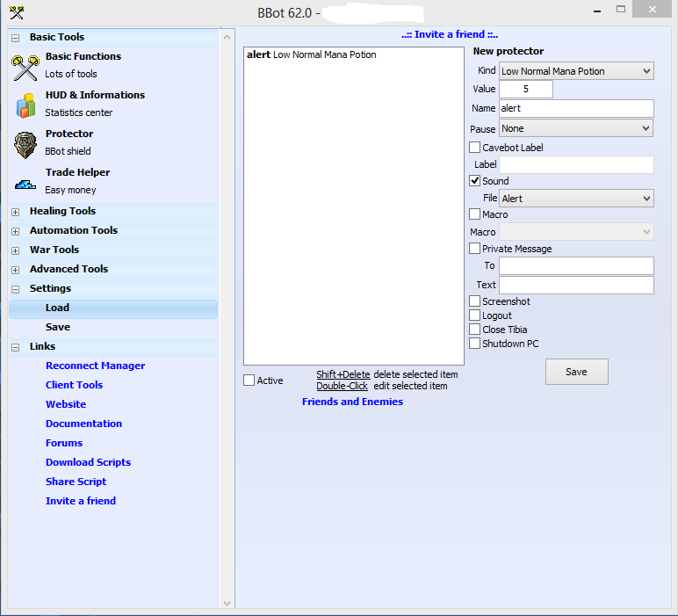
Task: Click the Name input field
Action: [576, 108]
